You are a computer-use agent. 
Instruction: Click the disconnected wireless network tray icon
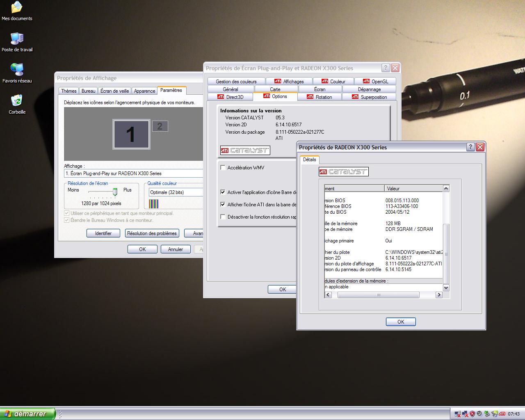458,414
